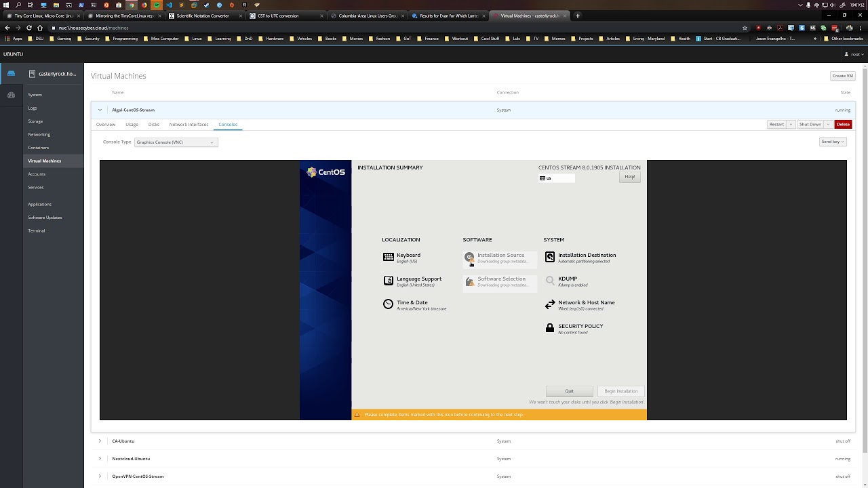
Task: Open Services in the sidebar
Action: coord(36,187)
